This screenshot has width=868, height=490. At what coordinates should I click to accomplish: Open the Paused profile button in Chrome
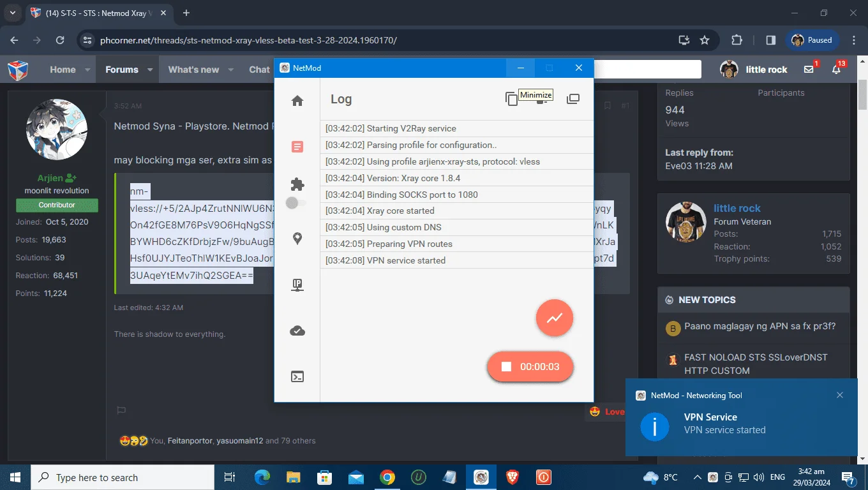pyautogui.click(x=812, y=40)
